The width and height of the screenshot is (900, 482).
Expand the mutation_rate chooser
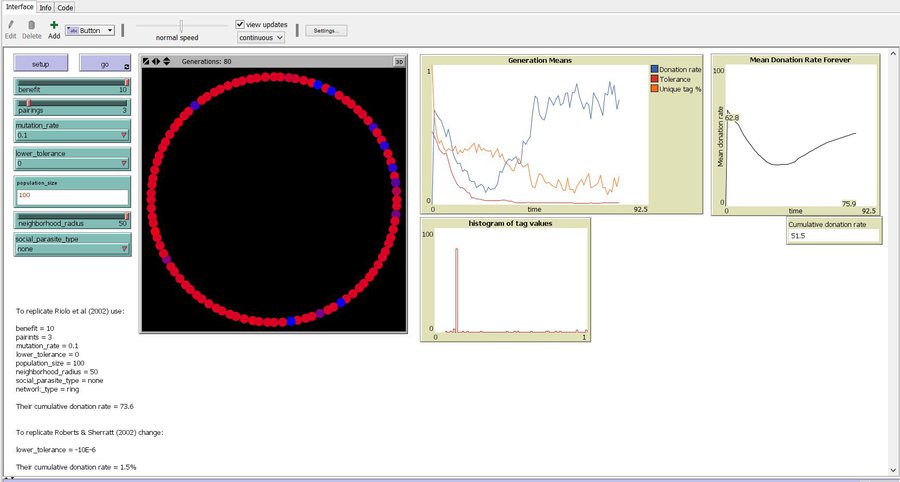click(x=123, y=134)
